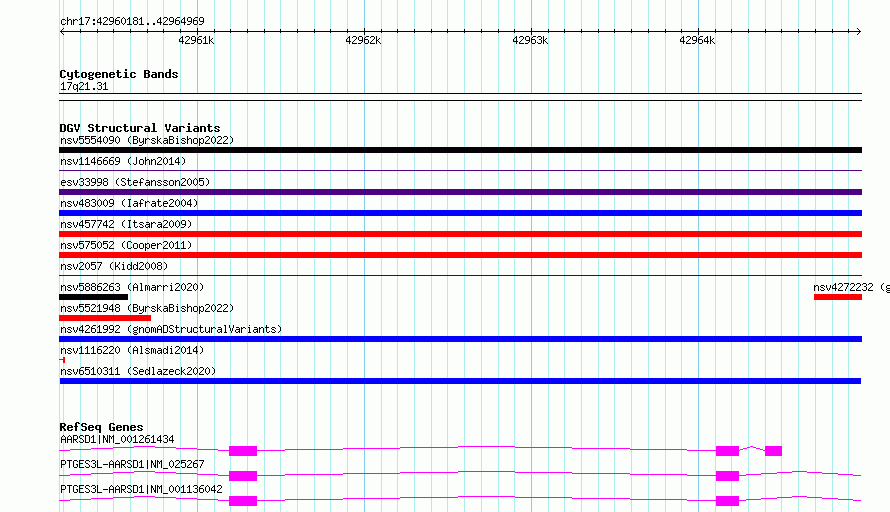Select the blue bar for nsv6510311
890x512 pixels.
[x=460, y=381]
